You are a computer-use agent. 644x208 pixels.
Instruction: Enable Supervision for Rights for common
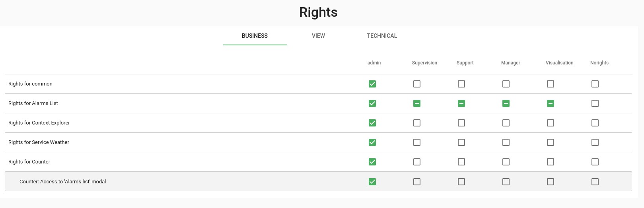click(417, 84)
